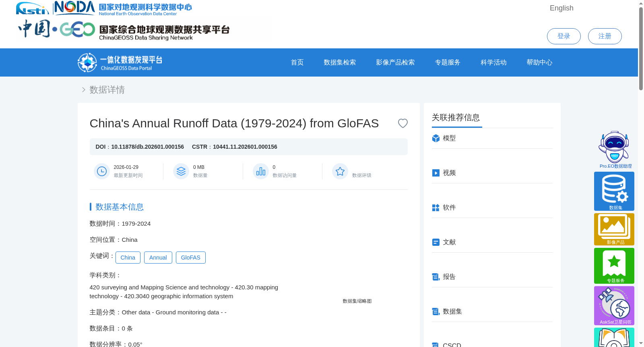
Task: Open the 数据集 database shortcut tile
Action: 614,191
